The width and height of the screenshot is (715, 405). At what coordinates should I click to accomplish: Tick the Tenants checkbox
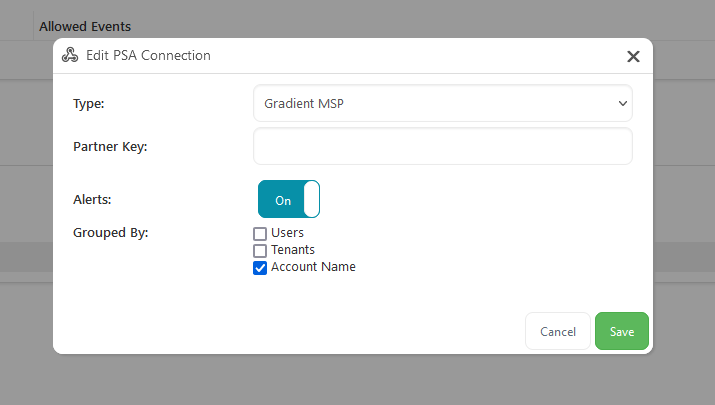tap(260, 250)
